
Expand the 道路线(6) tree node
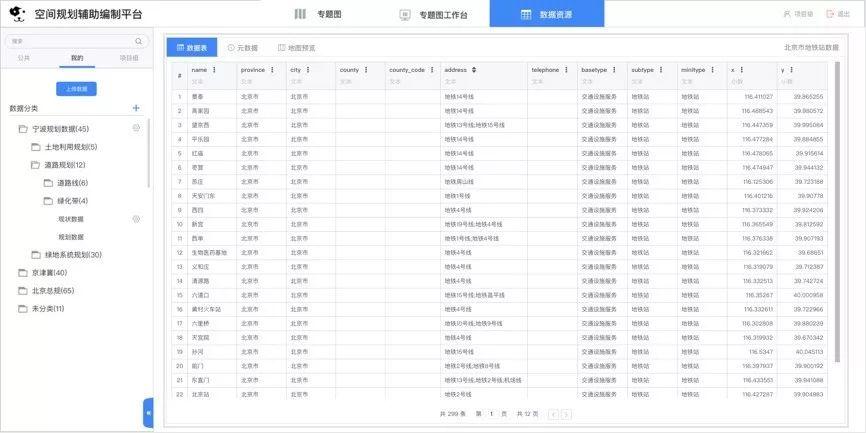click(73, 183)
